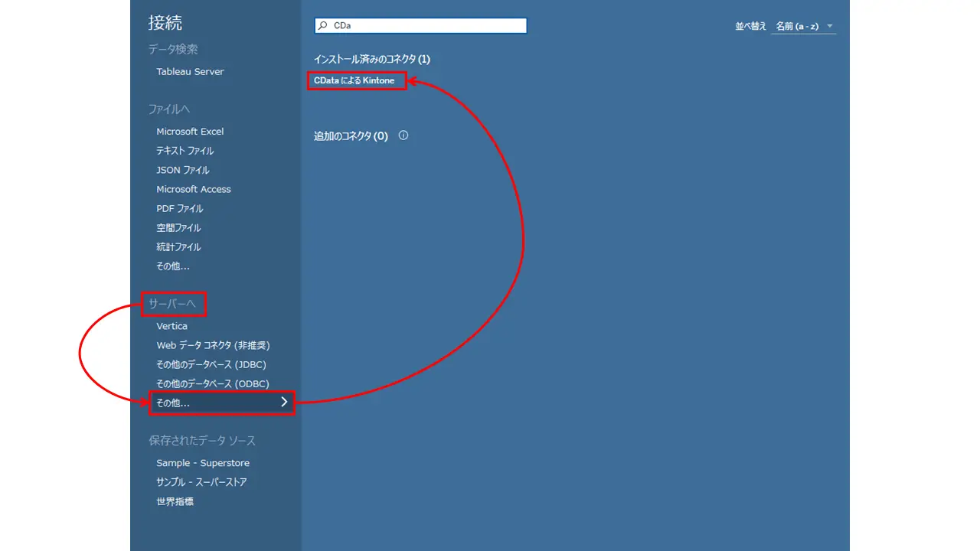Click the サーバーへ section heading
This screenshot has width=980, height=551.
point(173,305)
